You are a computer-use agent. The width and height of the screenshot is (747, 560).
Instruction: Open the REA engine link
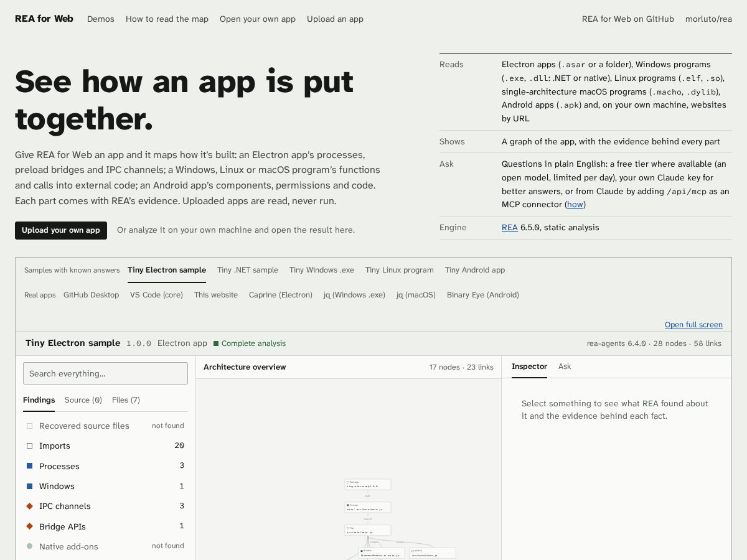pyautogui.click(x=510, y=228)
